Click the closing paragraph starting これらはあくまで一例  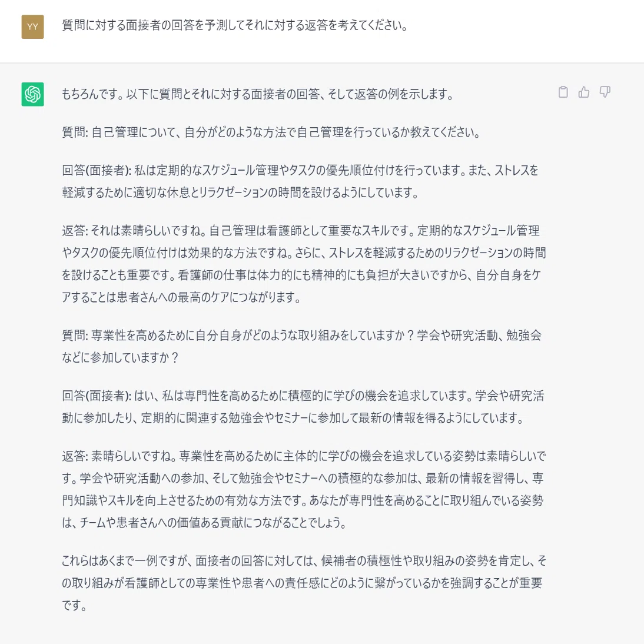pos(304,583)
